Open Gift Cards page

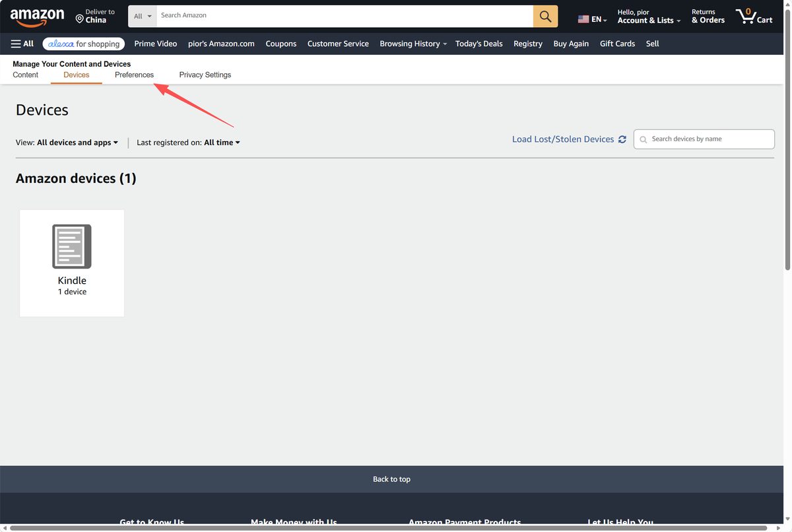pos(618,44)
